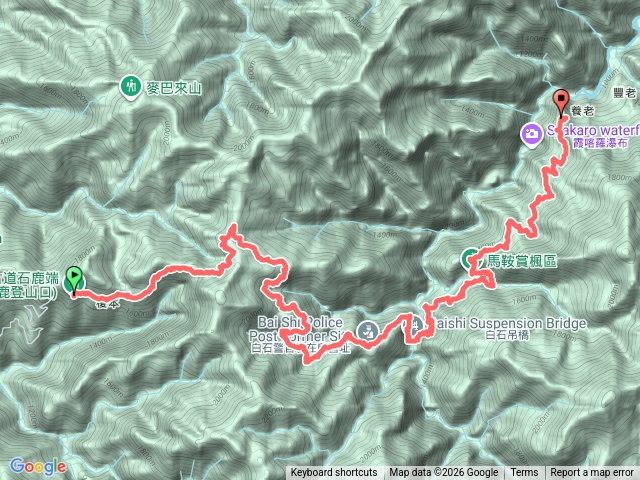Open Keyboard shortcuts
The image size is (640, 480).
[334, 473]
